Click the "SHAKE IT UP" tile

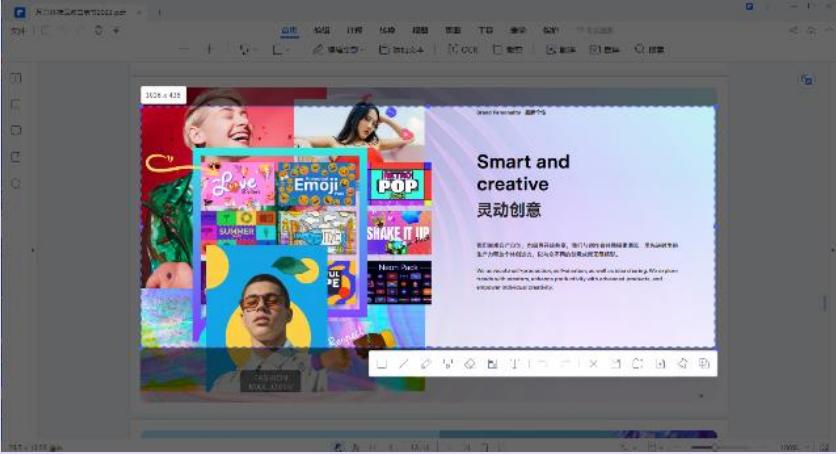pos(399,233)
